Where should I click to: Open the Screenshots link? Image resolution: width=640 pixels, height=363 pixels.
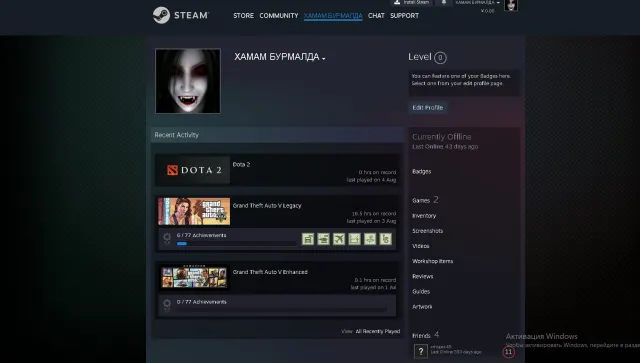coord(427,231)
